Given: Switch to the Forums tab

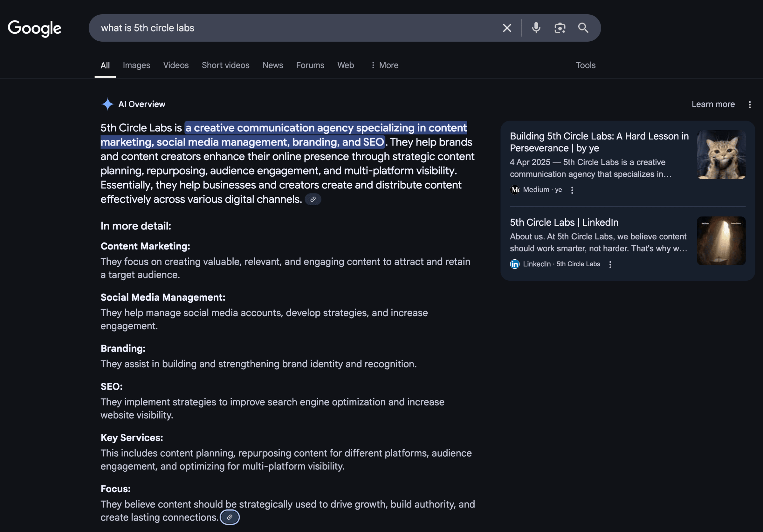Looking at the screenshot, I should [310, 65].
